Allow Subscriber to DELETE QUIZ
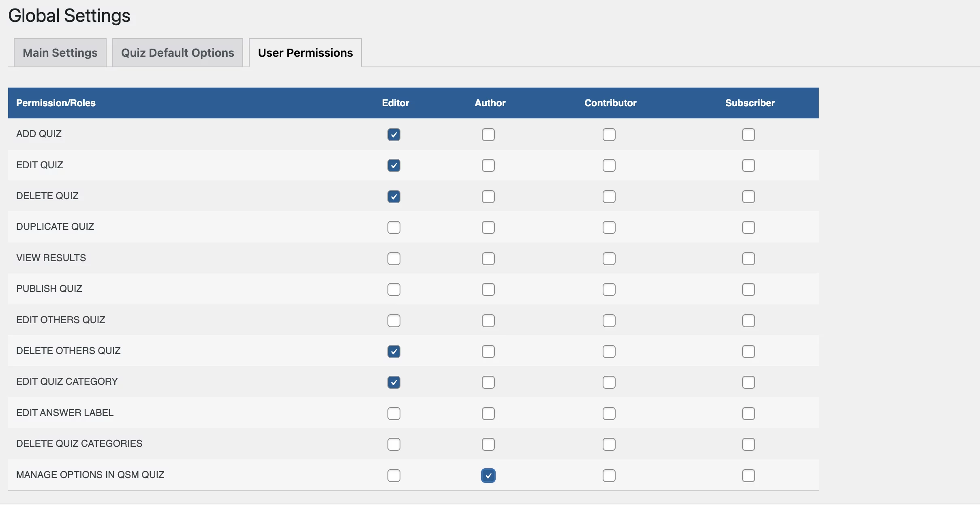The width and height of the screenshot is (980, 506). tap(749, 197)
